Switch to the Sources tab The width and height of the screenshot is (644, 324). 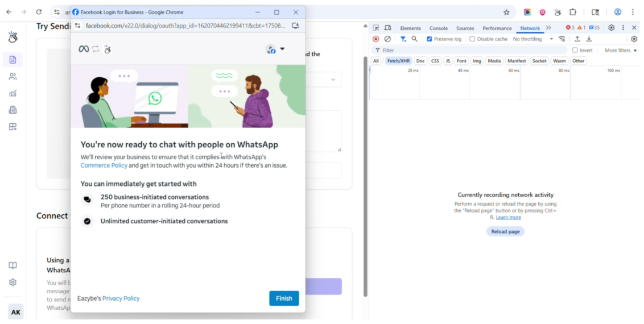point(465,28)
